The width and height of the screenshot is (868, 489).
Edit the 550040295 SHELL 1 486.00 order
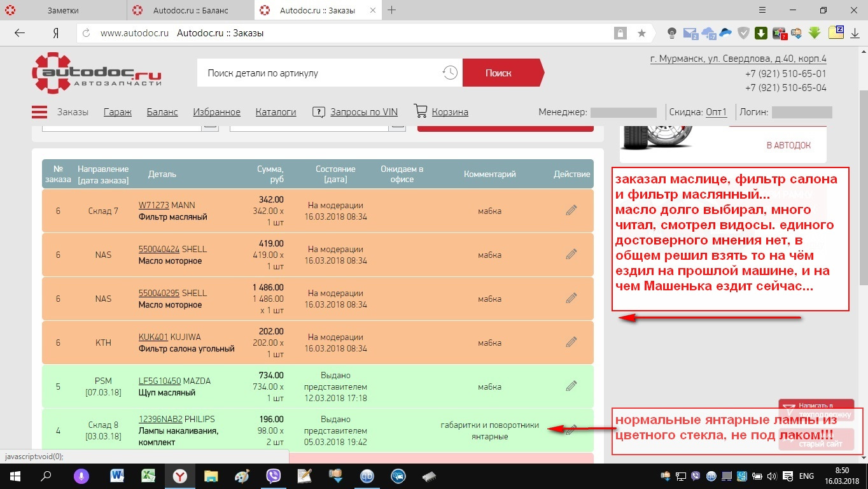571,298
